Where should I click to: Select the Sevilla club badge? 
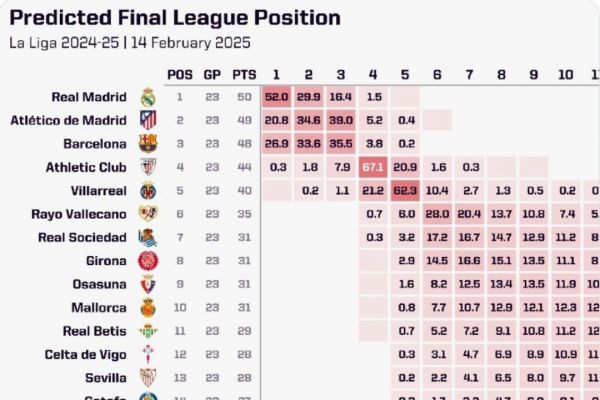click(x=148, y=378)
